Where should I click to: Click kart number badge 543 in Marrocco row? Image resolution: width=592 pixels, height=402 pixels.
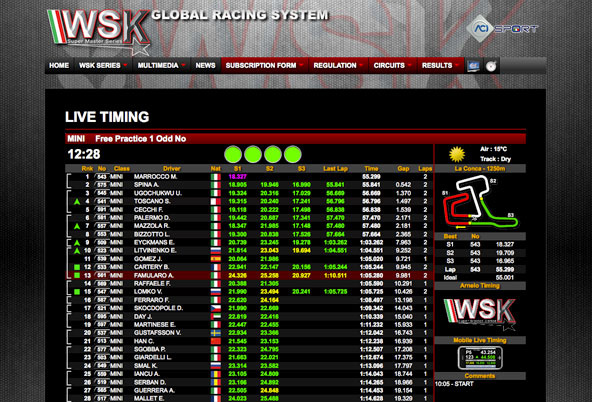(102, 177)
